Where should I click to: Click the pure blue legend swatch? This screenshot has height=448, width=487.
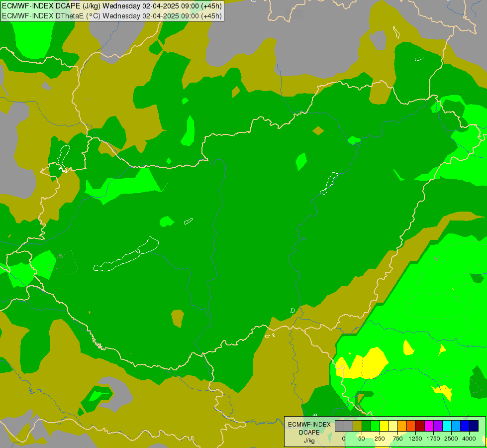pos(465,426)
